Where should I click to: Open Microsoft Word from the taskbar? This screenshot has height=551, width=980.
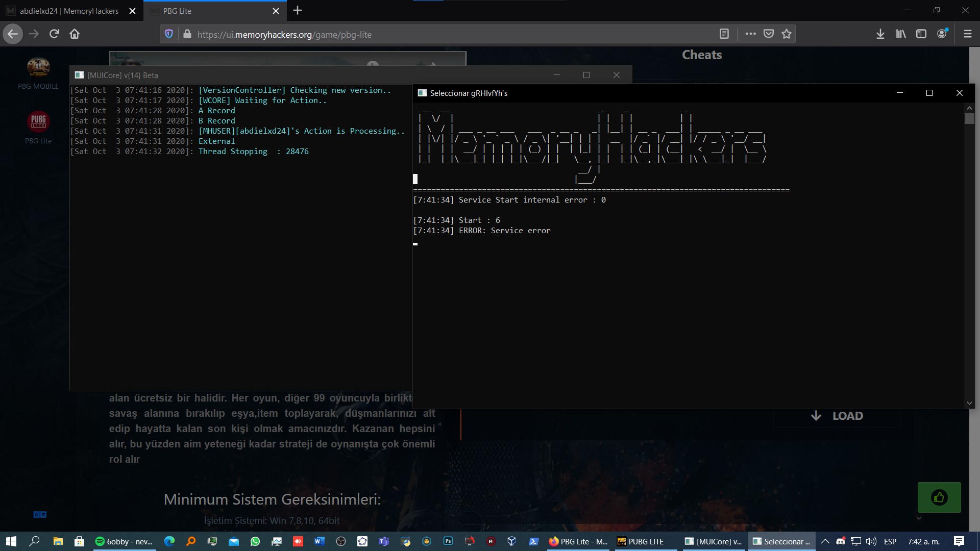pos(320,541)
